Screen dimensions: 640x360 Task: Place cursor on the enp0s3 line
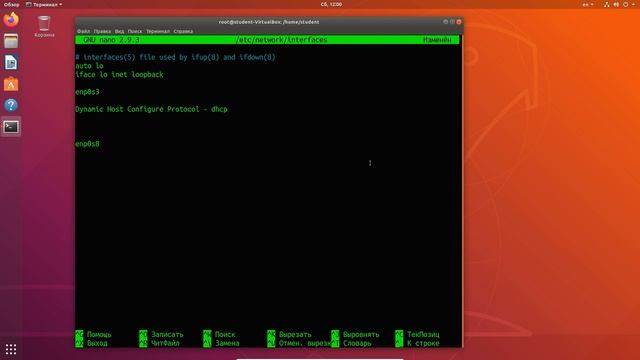click(x=87, y=92)
